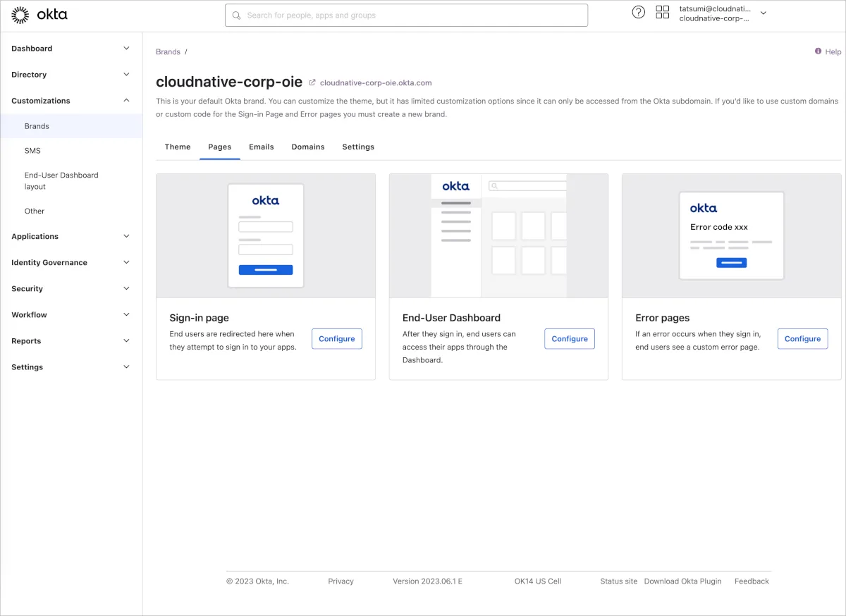
Task: Expand the Security sidebar section
Action: [126, 289]
